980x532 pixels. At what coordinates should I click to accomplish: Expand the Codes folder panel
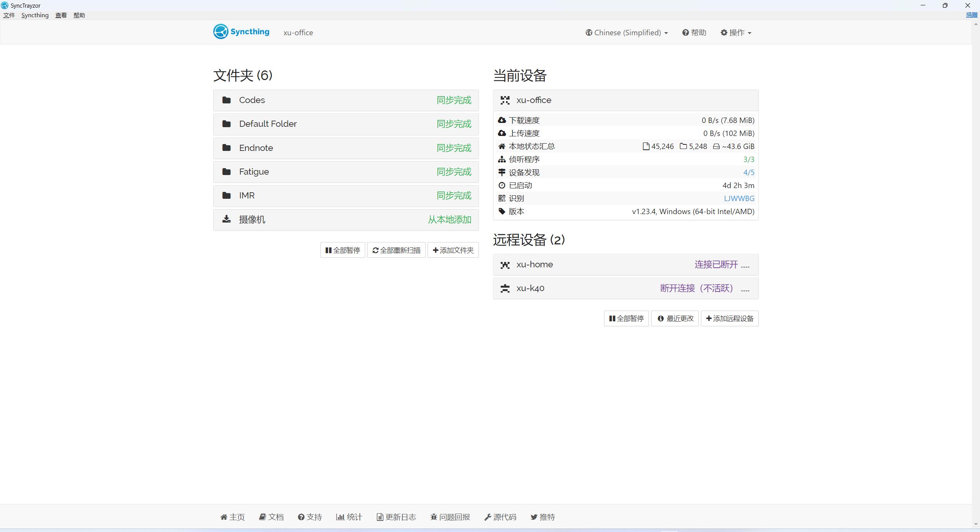[x=346, y=100]
